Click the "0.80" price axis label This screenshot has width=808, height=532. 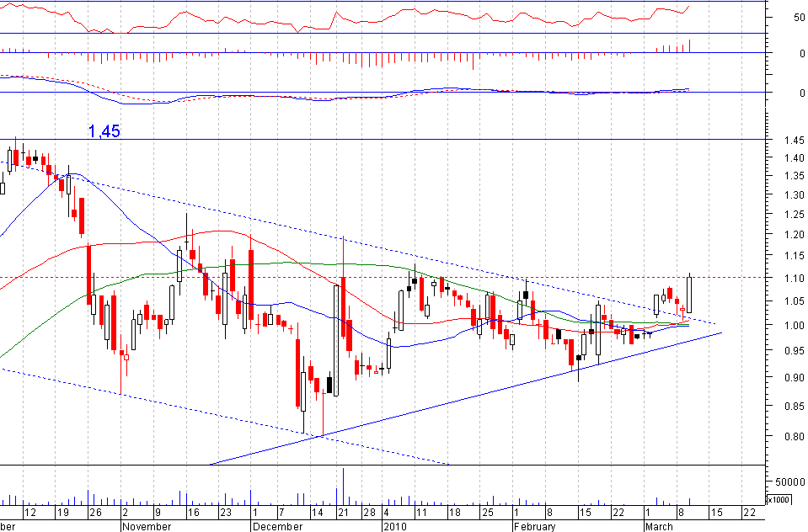[x=794, y=436]
